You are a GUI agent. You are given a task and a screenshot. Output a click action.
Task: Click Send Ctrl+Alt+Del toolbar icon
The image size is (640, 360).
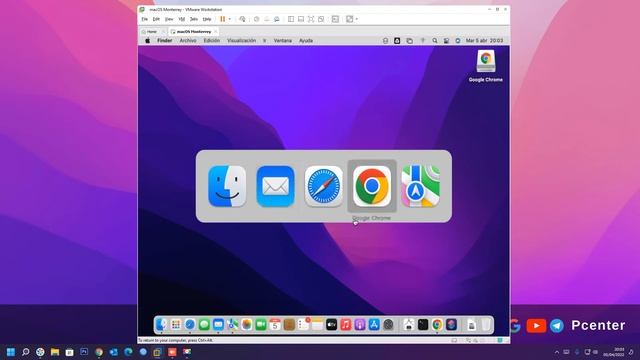pos(242,19)
